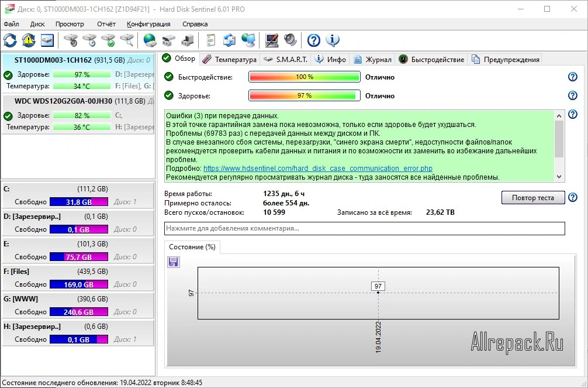Switch to the Быстродействие tab
The width and height of the screenshot is (588, 388).
click(x=431, y=59)
